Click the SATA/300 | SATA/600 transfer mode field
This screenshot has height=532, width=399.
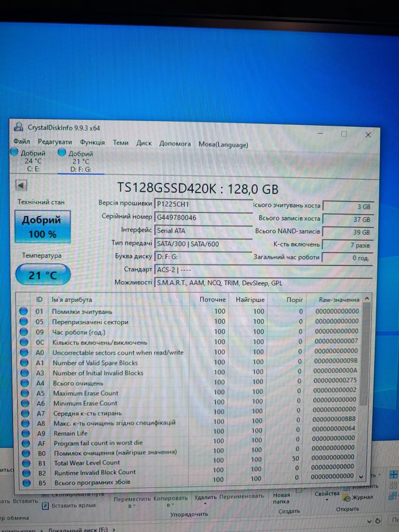203,244
